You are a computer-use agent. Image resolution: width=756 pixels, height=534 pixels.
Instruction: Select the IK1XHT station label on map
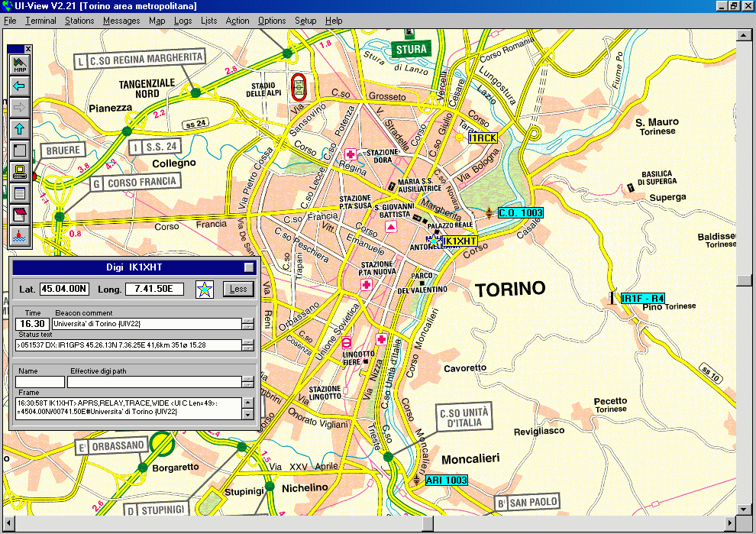460,241
